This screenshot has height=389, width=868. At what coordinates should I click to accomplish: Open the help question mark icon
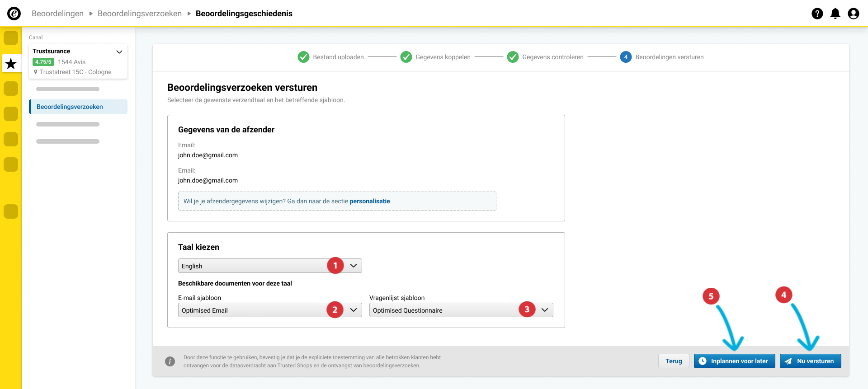(x=817, y=14)
